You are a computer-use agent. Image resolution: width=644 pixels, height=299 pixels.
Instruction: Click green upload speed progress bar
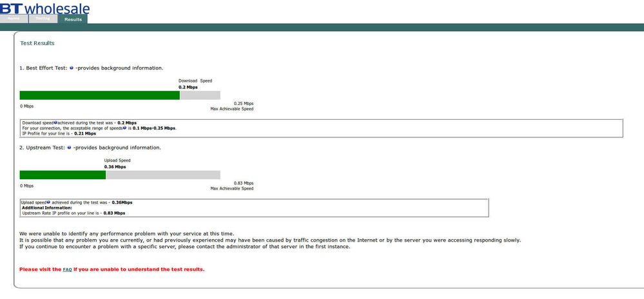coord(63,175)
